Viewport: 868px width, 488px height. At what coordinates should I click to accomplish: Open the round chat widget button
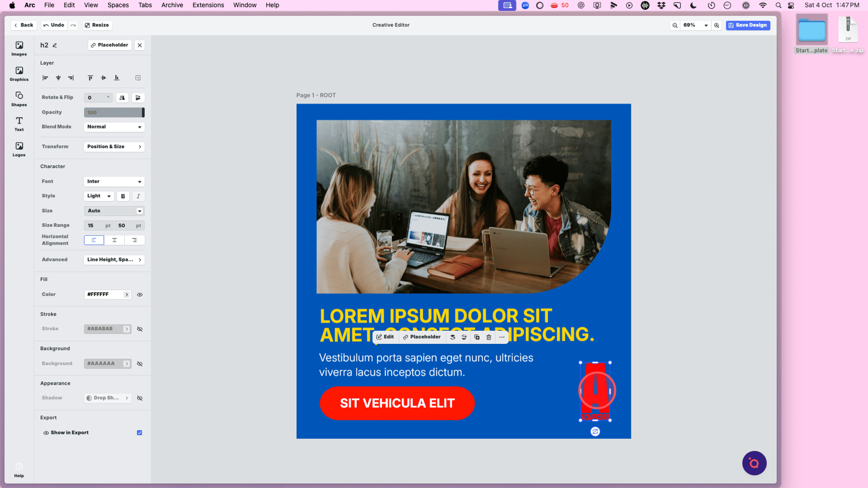click(x=754, y=463)
